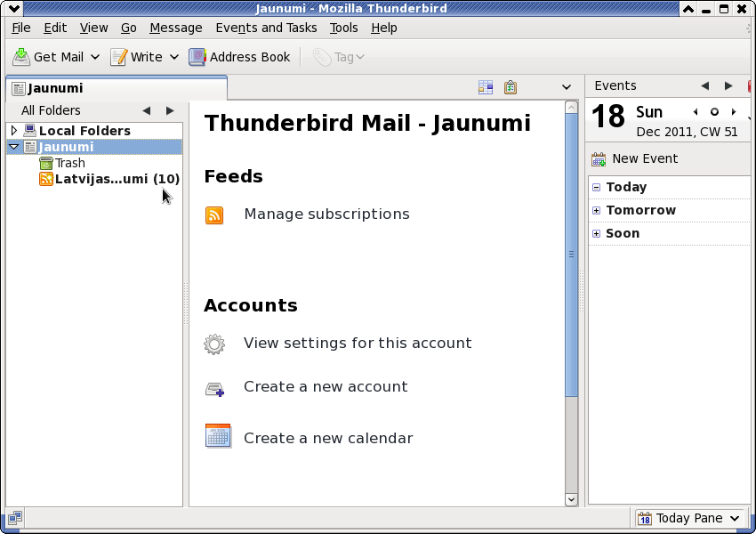Go to previous day in mini-day header
This screenshot has width=756, height=534.
[x=696, y=112]
